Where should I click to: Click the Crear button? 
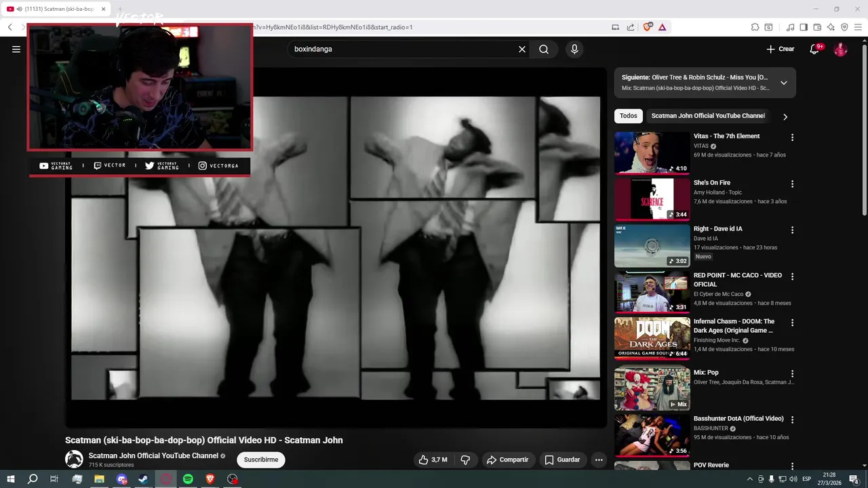780,49
